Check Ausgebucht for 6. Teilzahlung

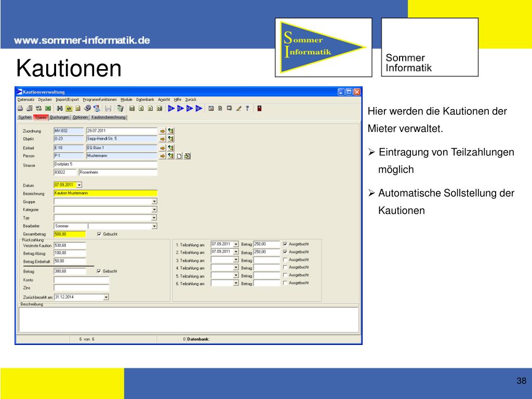(285, 283)
